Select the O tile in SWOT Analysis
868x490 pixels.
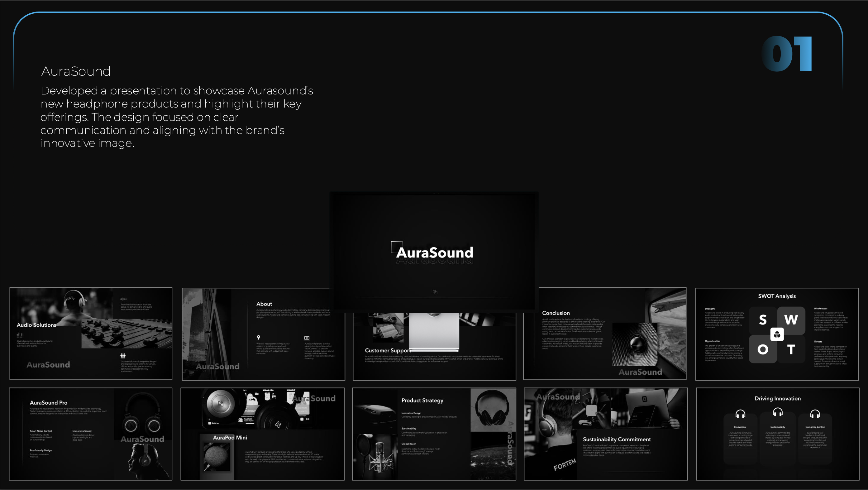[762, 349]
